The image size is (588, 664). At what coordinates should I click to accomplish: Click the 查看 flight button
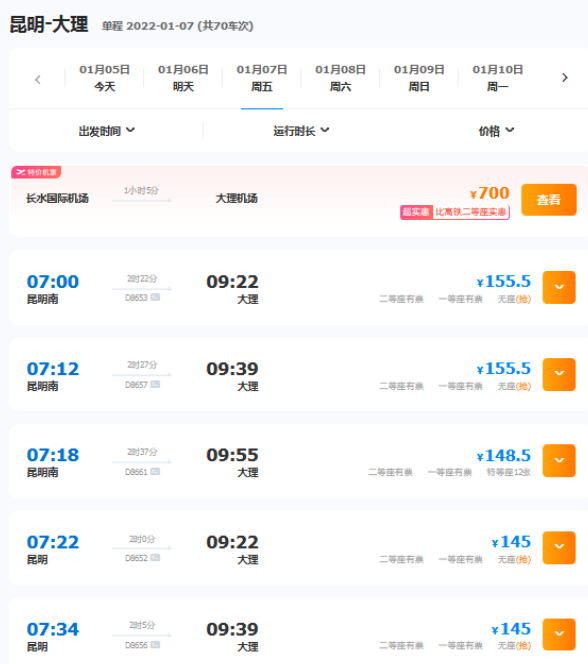(x=549, y=200)
